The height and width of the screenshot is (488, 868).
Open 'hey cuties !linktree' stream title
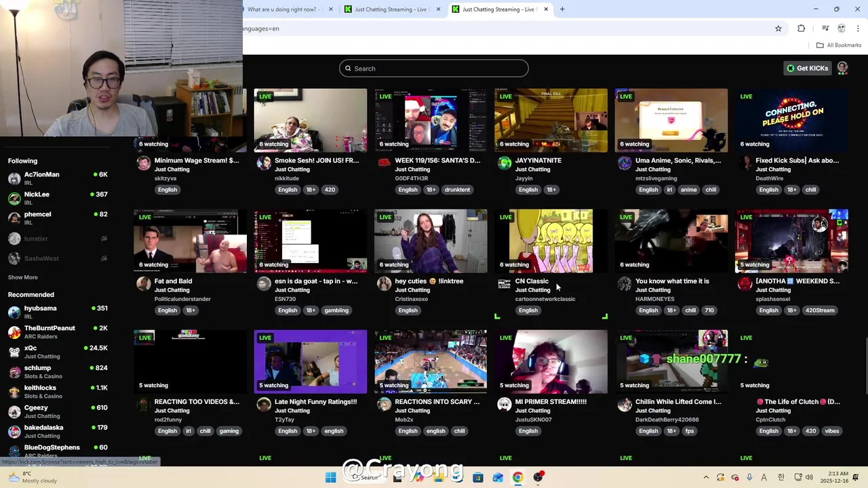point(429,281)
